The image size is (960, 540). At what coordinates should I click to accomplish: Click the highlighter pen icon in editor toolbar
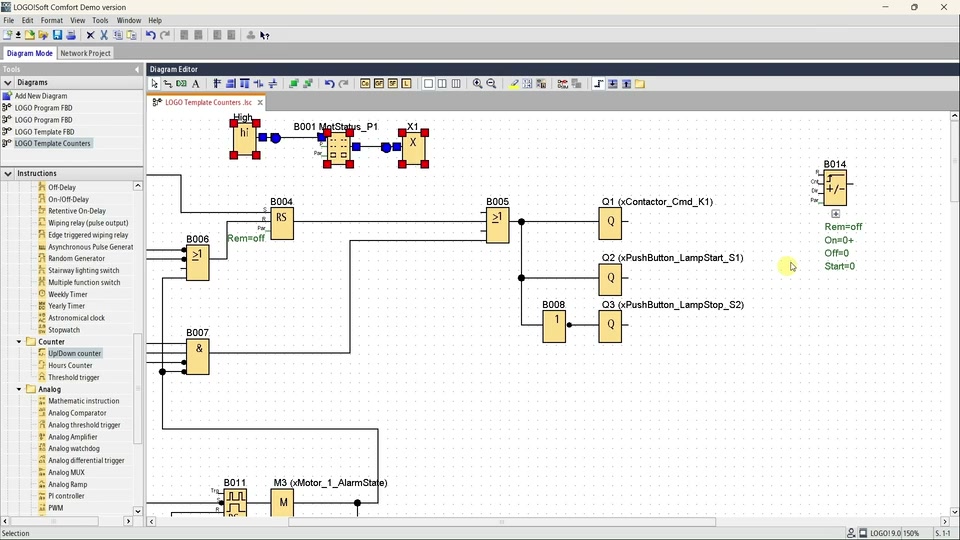pyautogui.click(x=514, y=84)
